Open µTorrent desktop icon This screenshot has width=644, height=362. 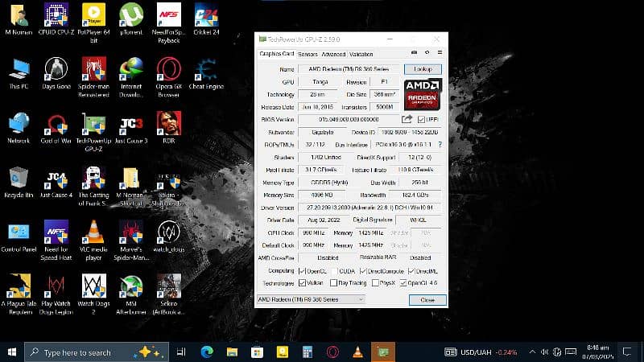point(131,19)
